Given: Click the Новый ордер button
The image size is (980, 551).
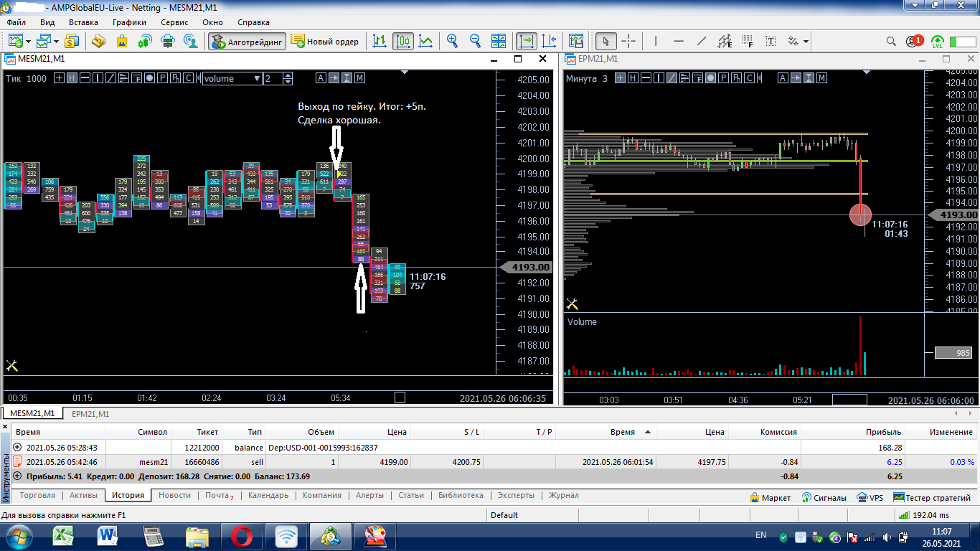Looking at the screenshot, I should pyautogui.click(x=325, y=41).
